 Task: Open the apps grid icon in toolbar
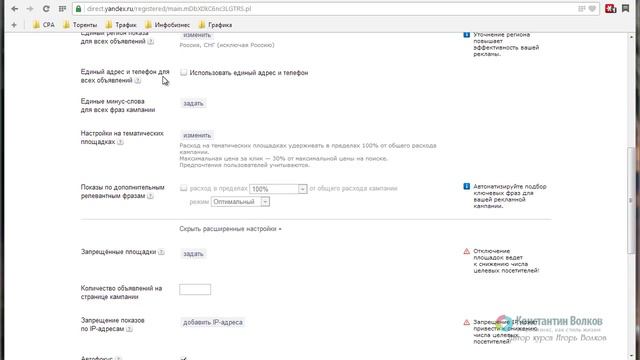[x=62, y=9]
